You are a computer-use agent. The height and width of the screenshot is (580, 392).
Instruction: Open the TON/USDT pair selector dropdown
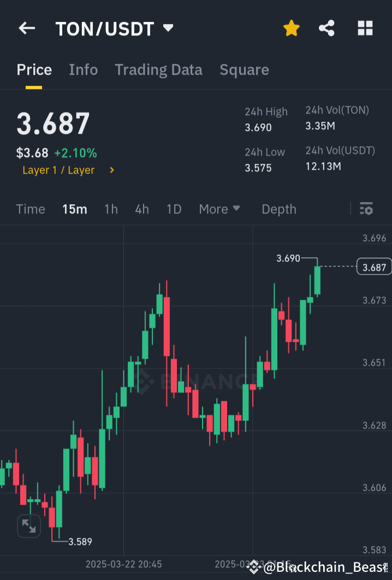(168, 27)
